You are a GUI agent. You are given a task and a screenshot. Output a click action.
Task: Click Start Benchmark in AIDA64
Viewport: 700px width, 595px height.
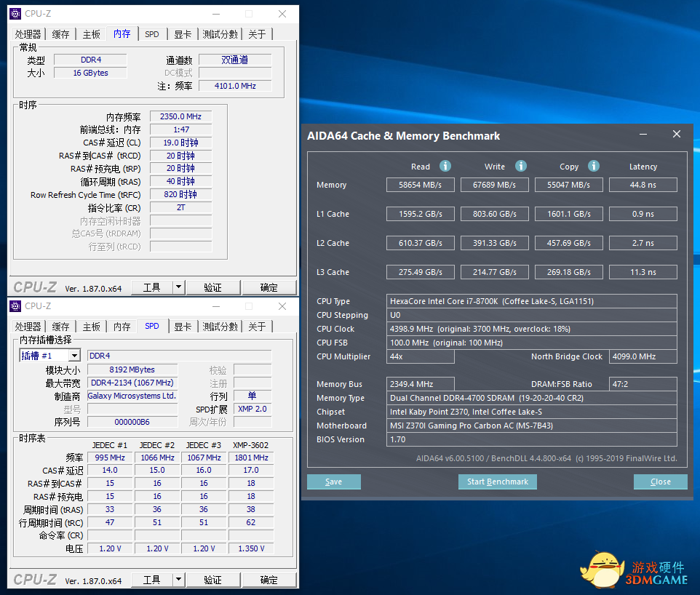click(497, 482)
